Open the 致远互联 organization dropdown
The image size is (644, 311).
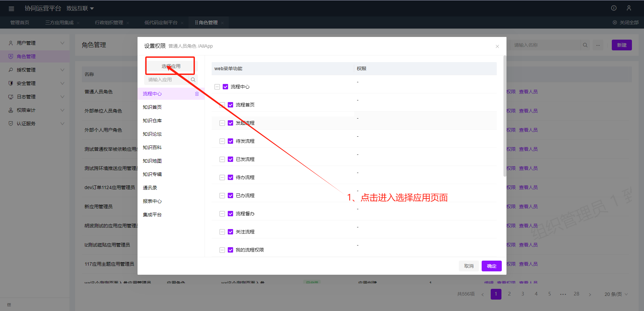80,8
